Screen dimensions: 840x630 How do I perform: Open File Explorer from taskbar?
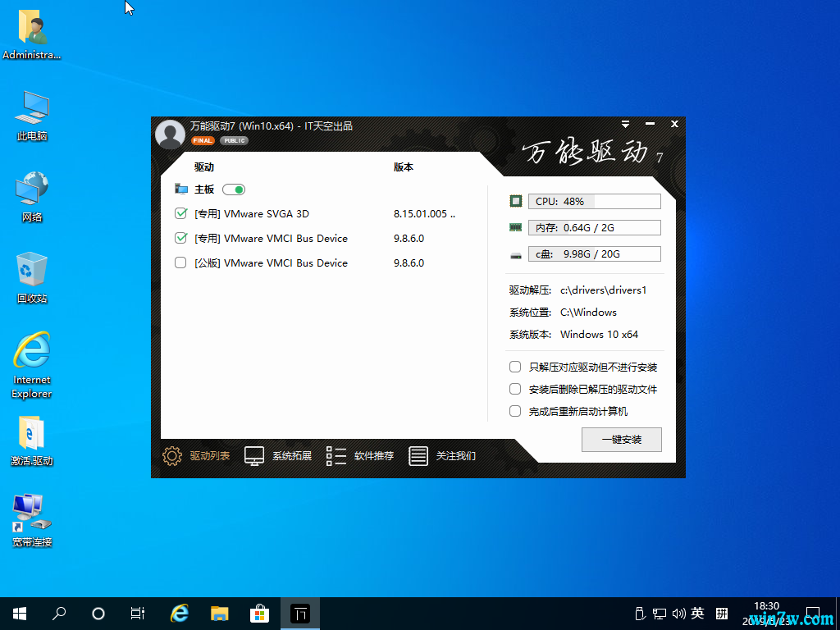pyautogui.click(x=219, y=614)
